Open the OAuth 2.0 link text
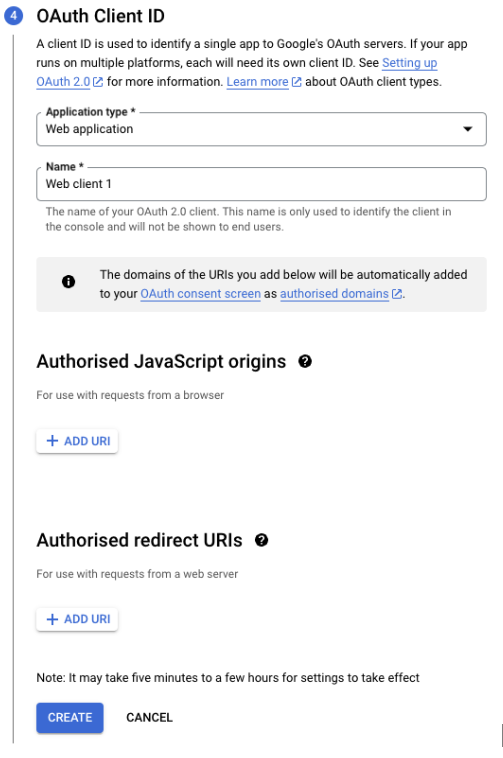The image size is (503, 758). tap(63, 82)
